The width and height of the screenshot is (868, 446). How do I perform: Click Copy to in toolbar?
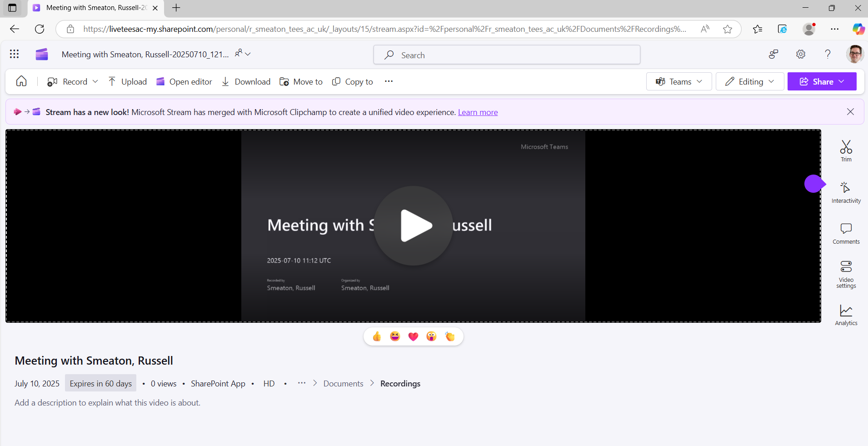click(352, 82)
